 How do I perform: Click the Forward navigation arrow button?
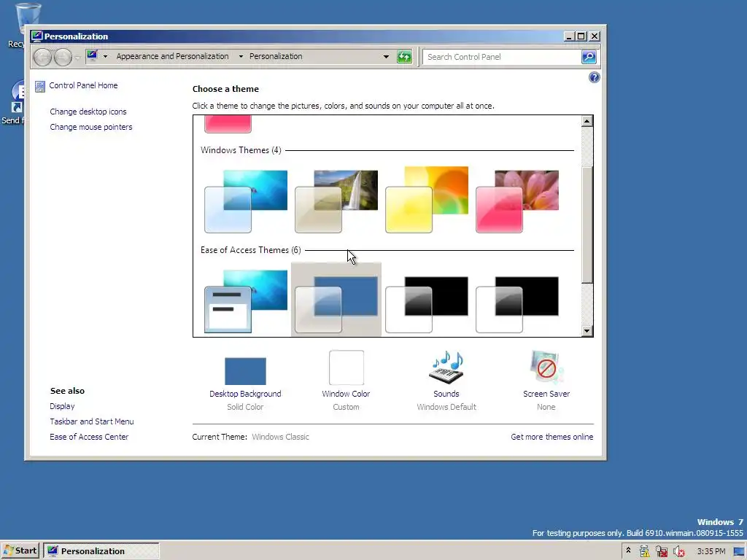63,57
